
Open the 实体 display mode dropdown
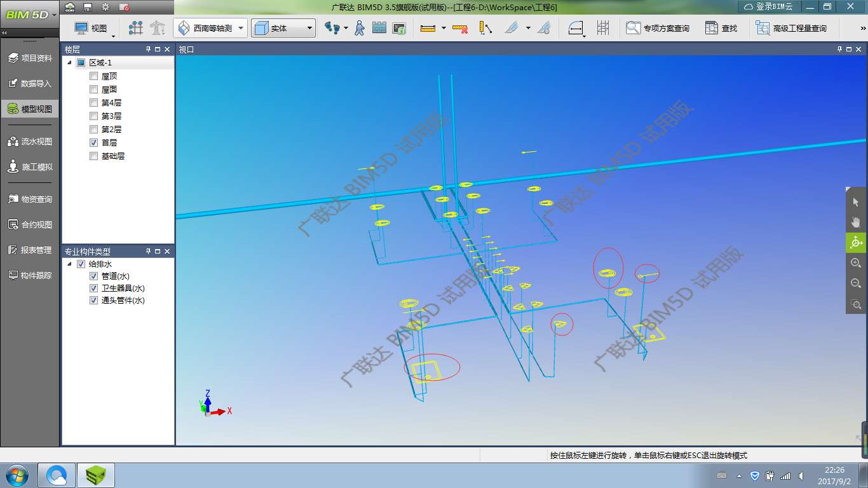tap(309, 28)
